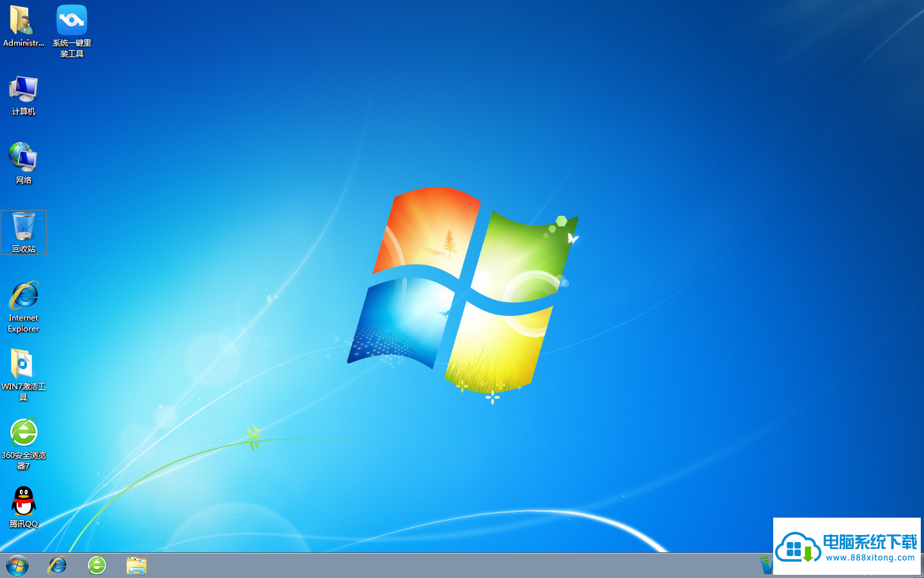Launch 360 browser from the taskbar

97,565
